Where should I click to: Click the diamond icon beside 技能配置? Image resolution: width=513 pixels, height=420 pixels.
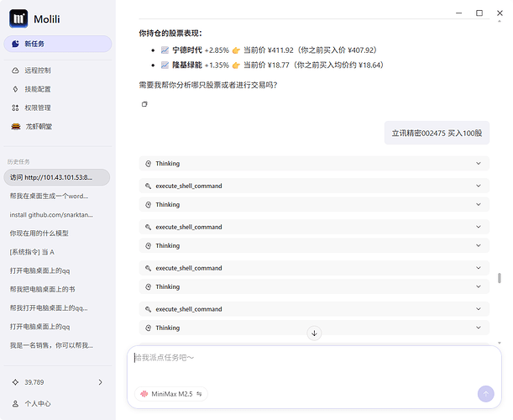[15, 89]
